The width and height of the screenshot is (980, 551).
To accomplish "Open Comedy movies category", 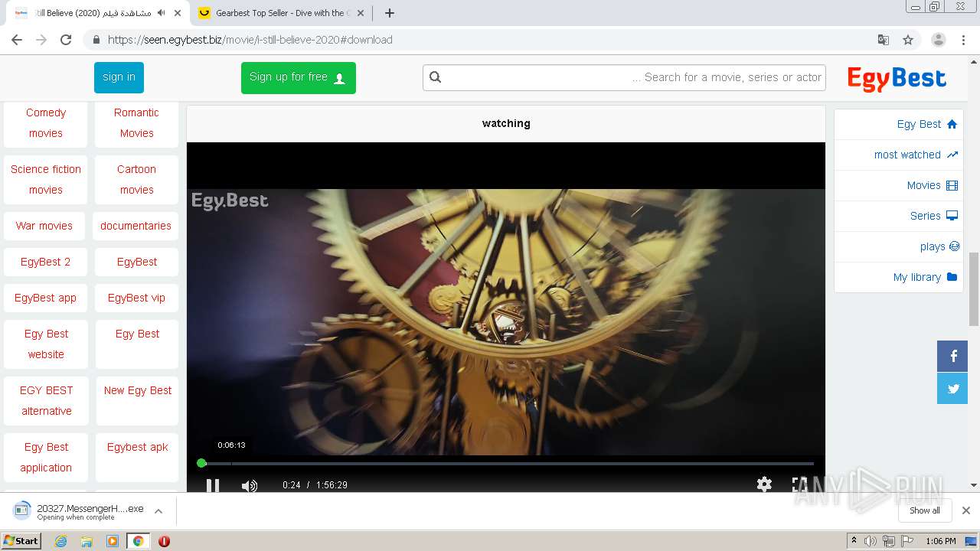I will coord(46,122).
